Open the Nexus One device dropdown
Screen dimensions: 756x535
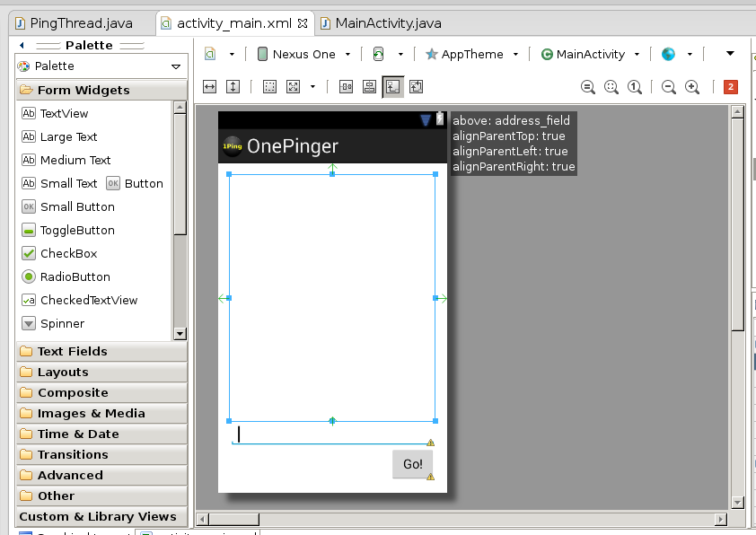(303, 54)
